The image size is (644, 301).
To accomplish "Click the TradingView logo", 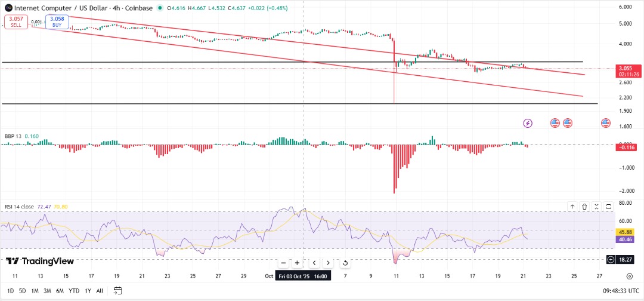I will [40, 261].
